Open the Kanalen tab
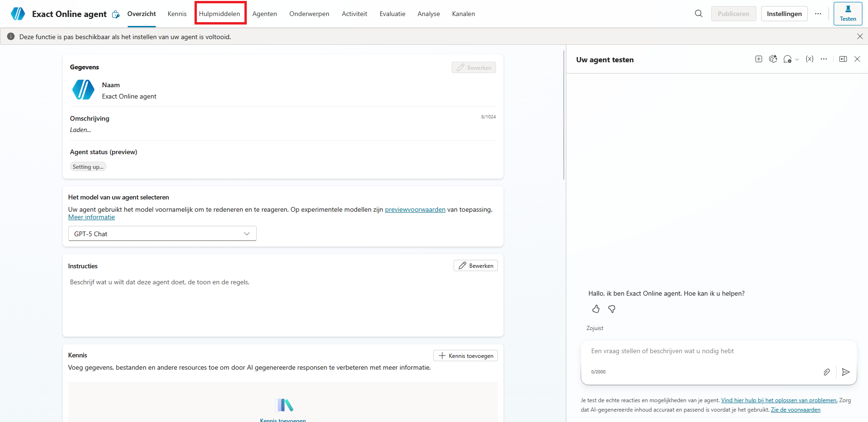Image resolution: width=868 pixels, height=422 pixels. point(463,14)
